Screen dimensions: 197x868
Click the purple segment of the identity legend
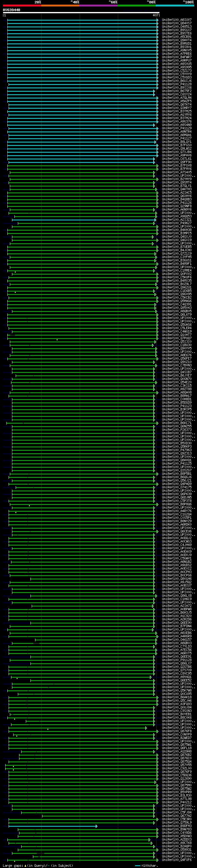point(98,6)
